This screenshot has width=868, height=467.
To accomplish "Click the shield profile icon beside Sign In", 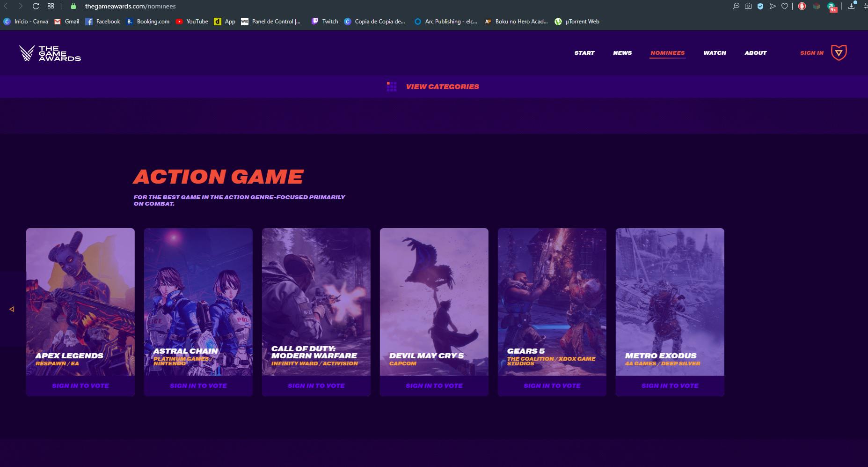I will point(839,53).
